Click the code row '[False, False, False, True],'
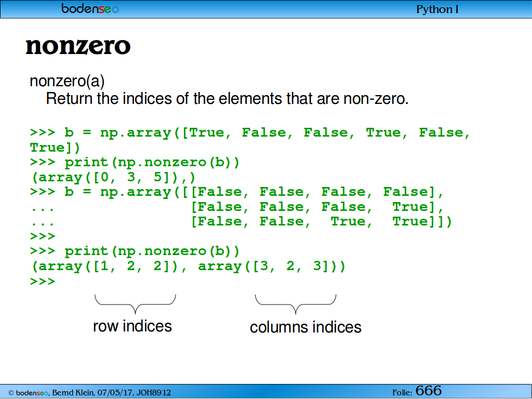 coord(317,207)
